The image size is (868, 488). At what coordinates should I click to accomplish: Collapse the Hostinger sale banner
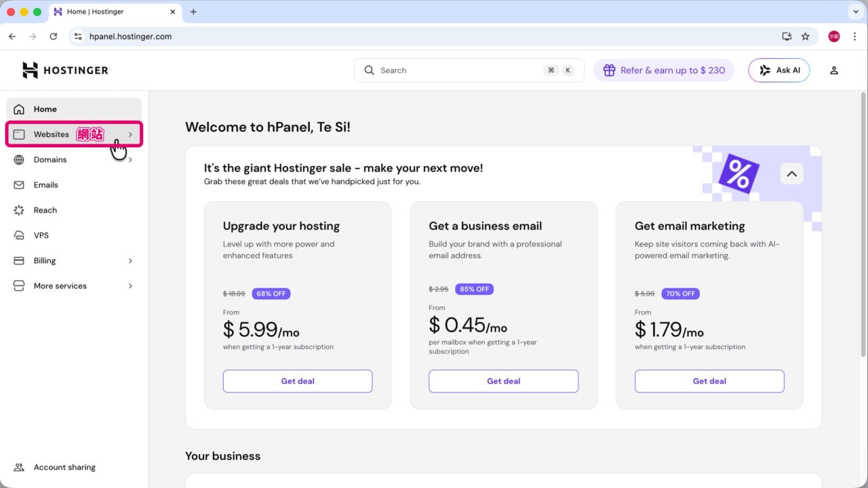791,174
